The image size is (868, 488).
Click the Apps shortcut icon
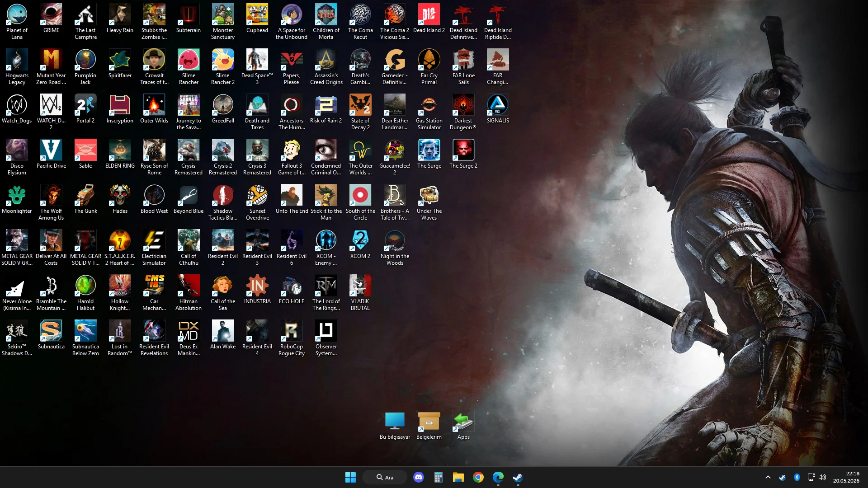(463, 425)
